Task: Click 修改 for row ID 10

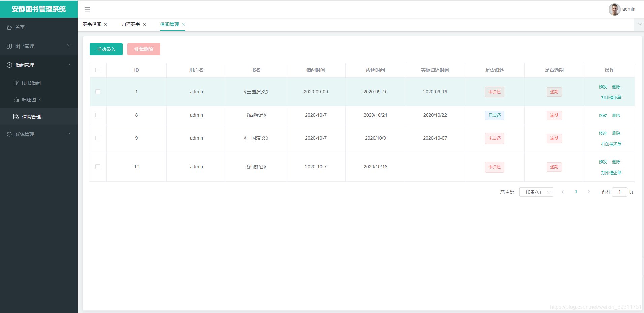Action: click(x=603, y=162)
